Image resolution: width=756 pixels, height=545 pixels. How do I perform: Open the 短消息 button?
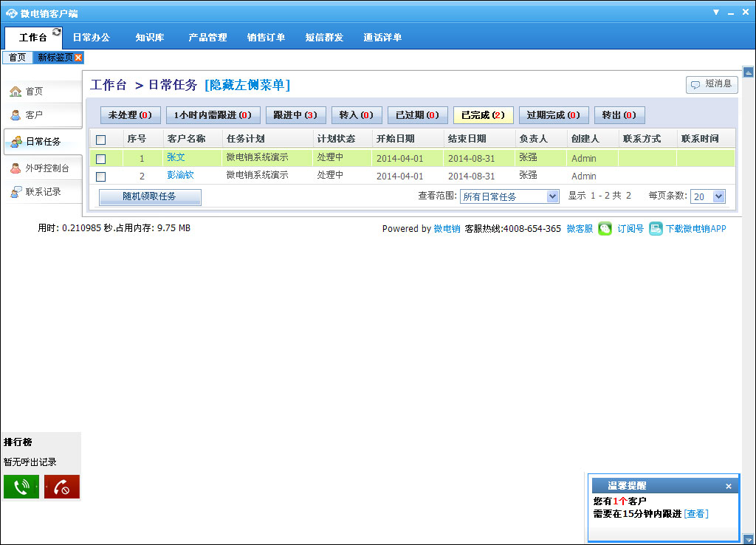pyautogui.click(x=712, y=84)
